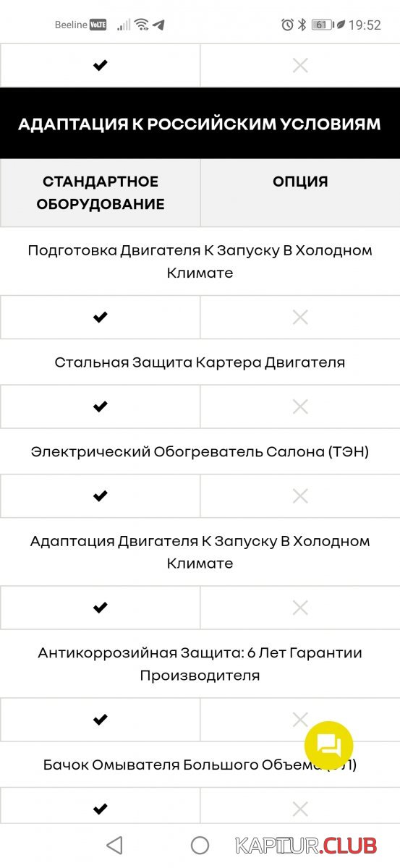Tap the Bluetooth status bar icon
This screenshot has width=400, height=868.
coord(302,25)
